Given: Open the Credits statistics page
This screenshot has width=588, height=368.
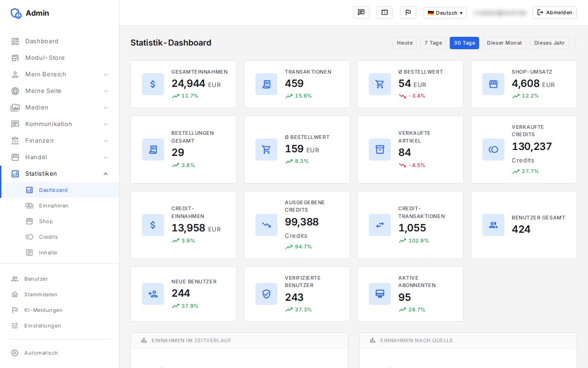Looking at the screenshot, I should coord(60,237).
